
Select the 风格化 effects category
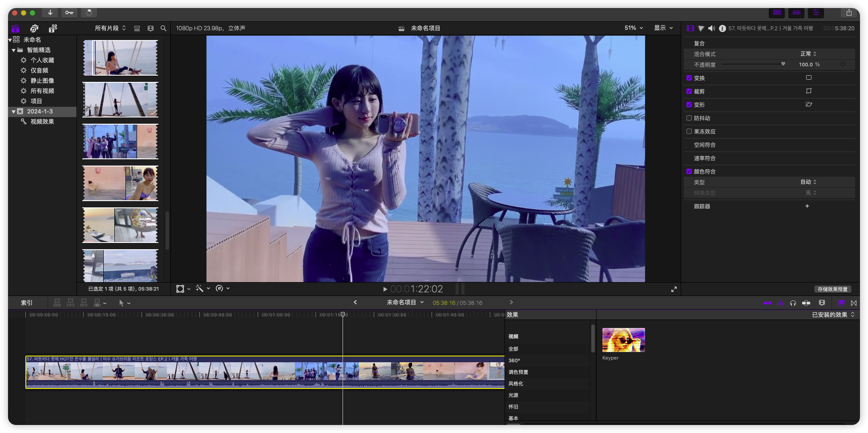(516, 384)
